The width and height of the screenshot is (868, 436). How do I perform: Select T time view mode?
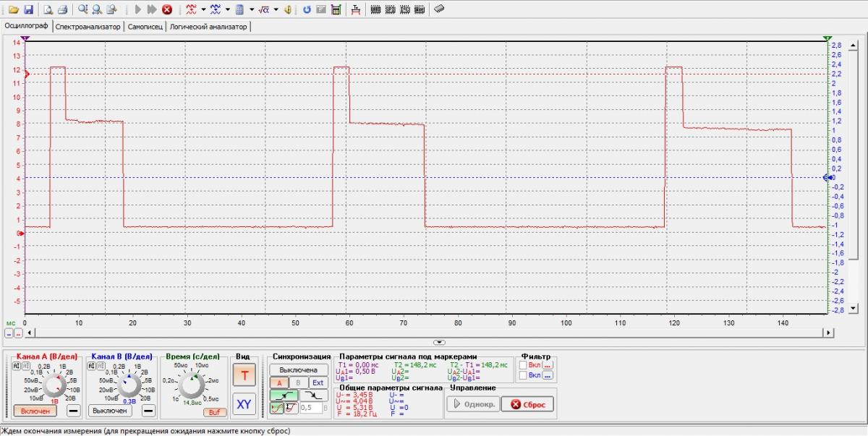pyautogui.click(x=244, y=375)
